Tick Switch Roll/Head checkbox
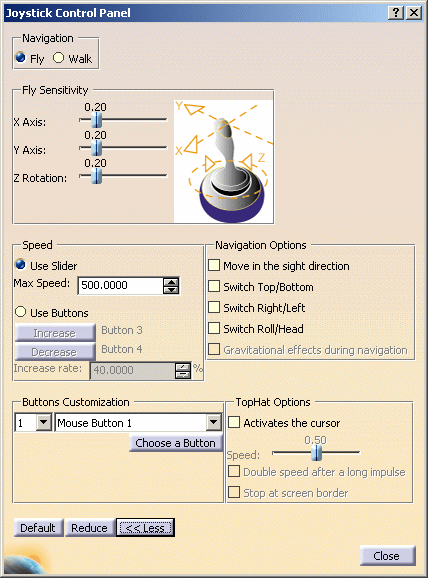The height and width of the screenshot is (578, 428). [214, 328]
